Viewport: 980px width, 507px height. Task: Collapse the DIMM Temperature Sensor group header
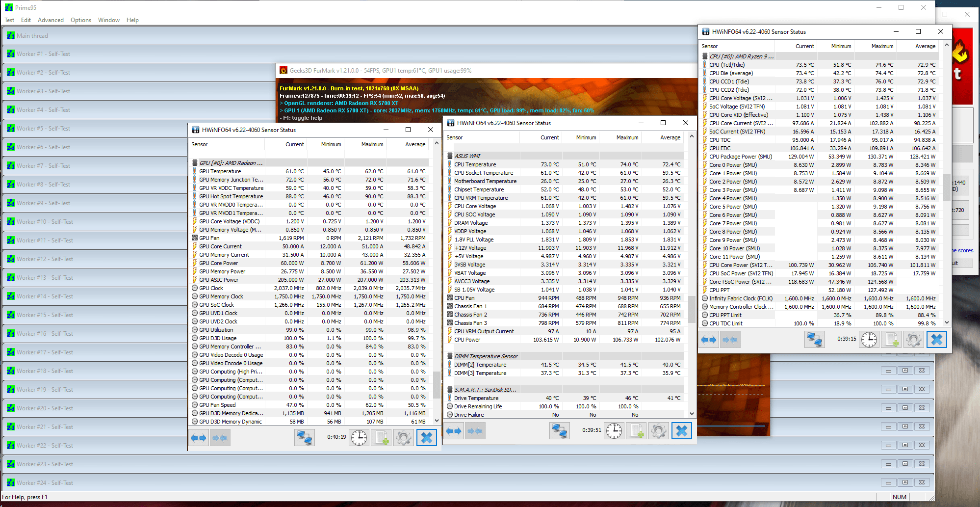point(565,356)
